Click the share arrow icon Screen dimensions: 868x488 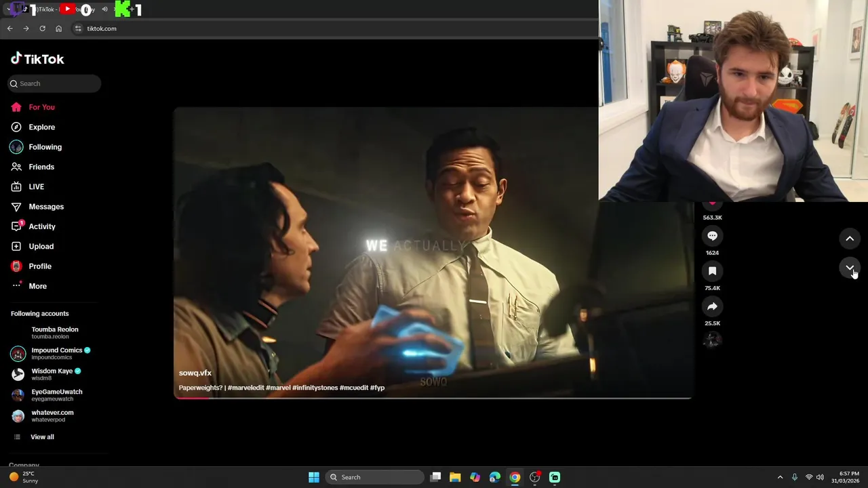712,306
